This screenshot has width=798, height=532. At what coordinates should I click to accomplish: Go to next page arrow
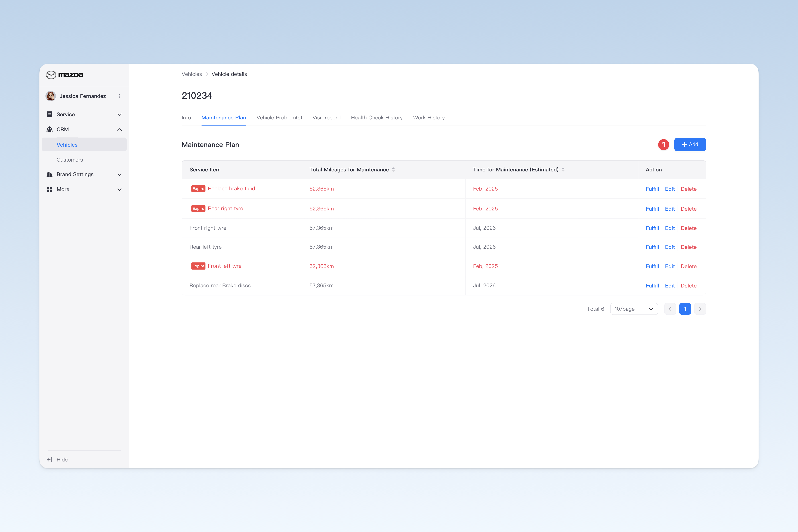700,309
